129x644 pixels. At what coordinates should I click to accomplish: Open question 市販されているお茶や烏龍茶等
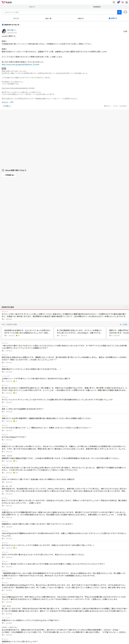(47, 418)
